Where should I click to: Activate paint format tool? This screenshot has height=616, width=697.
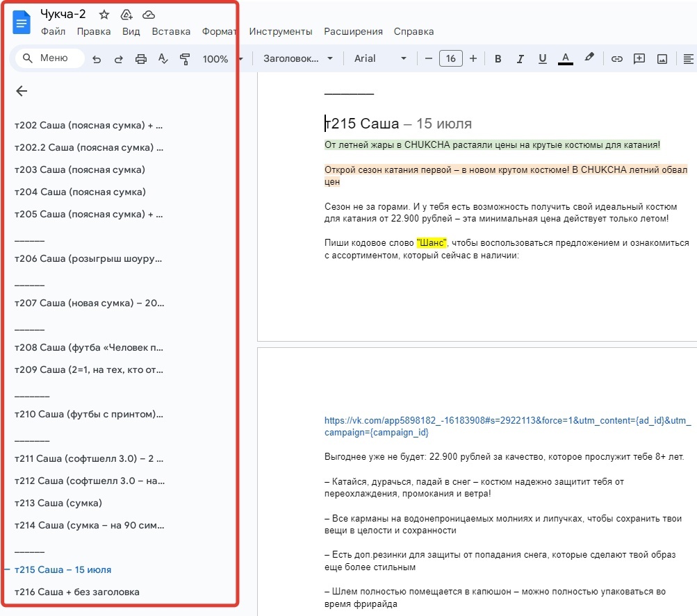point(184,58)
